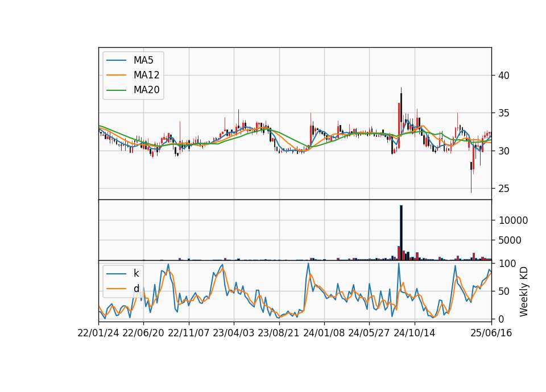The image size is (546, 392).
Task: Click the k legend label in the KD panel
Action: [136, 273]
